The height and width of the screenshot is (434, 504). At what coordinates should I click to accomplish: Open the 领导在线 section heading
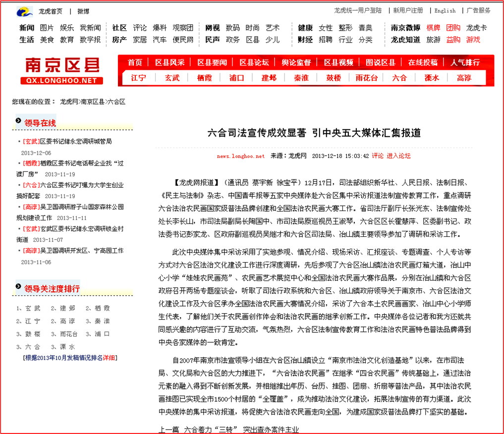tap(40, 123)
